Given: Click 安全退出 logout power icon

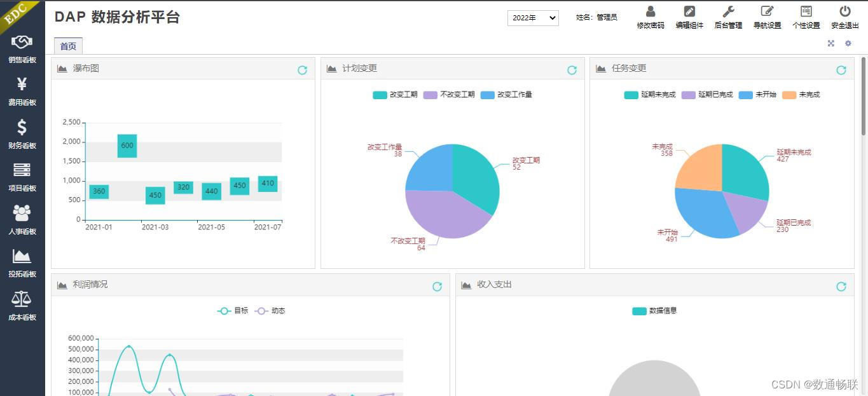Looking at the screenshot, I should tap(845, 11).
